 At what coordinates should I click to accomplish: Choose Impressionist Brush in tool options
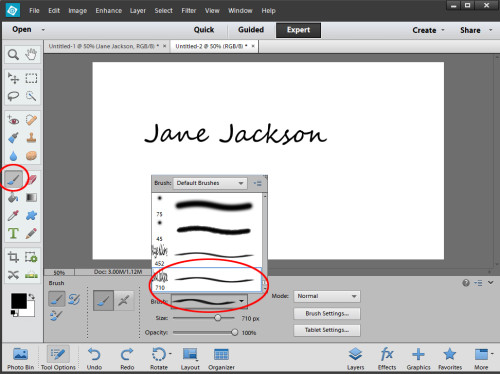pyautogui.click(x=74, y=299)
